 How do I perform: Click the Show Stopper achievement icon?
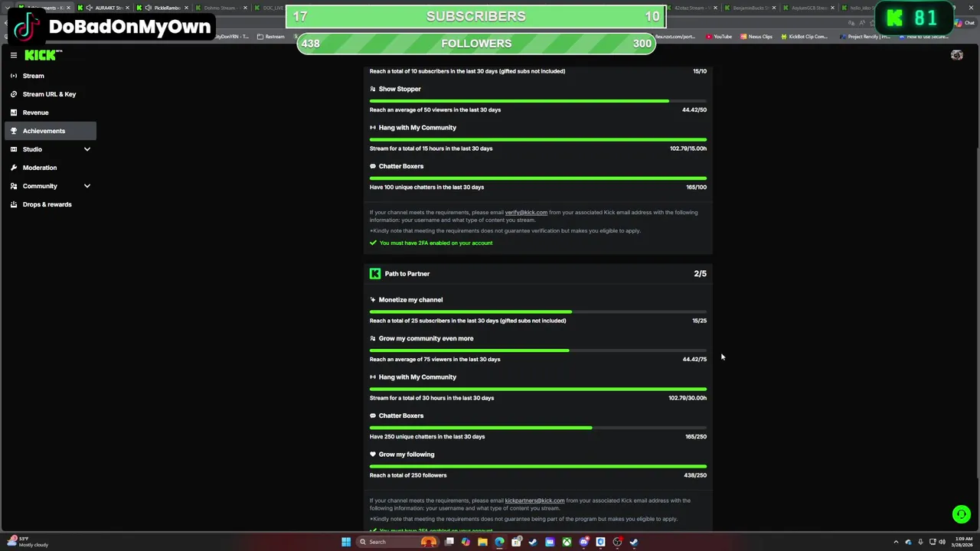tap(373, 89)
